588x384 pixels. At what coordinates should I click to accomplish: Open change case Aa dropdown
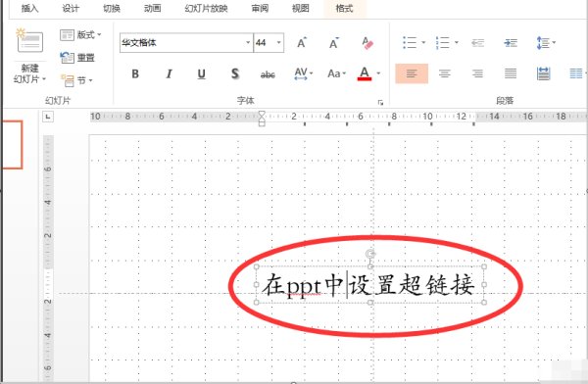pyautogui.click(x=336, y=73)
